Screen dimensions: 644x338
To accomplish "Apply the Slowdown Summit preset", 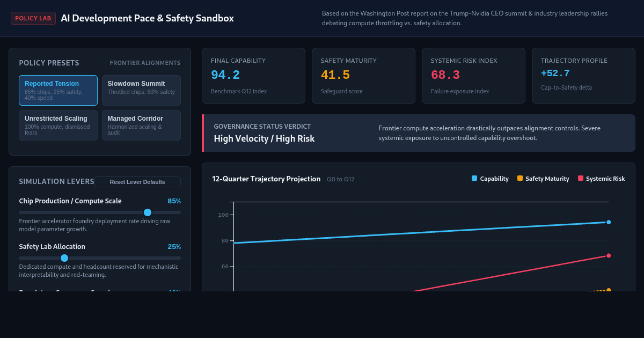I will coord(141,90).
